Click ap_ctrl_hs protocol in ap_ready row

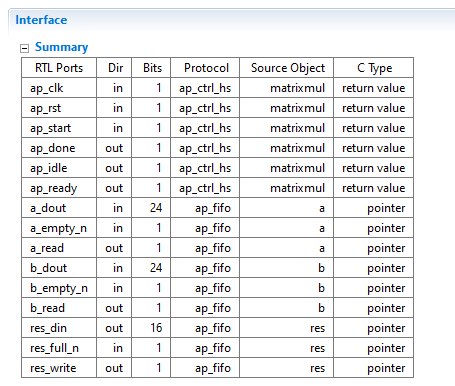click(x=205, y=188)
